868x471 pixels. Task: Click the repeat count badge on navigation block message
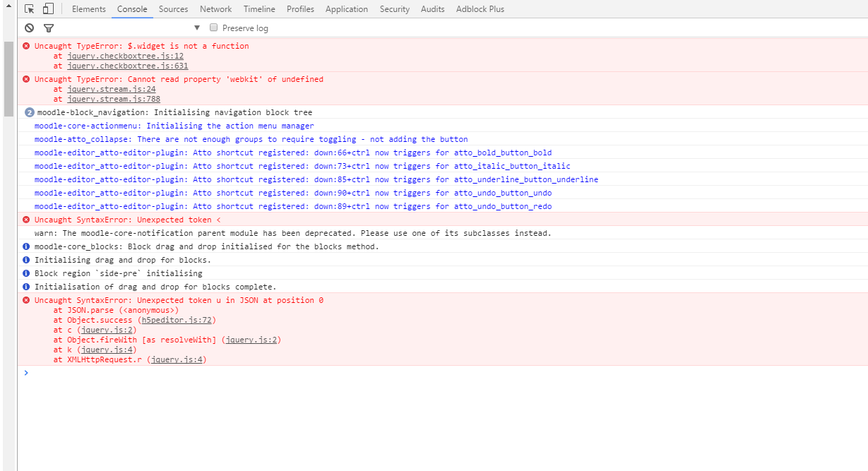tap(29, 112)
